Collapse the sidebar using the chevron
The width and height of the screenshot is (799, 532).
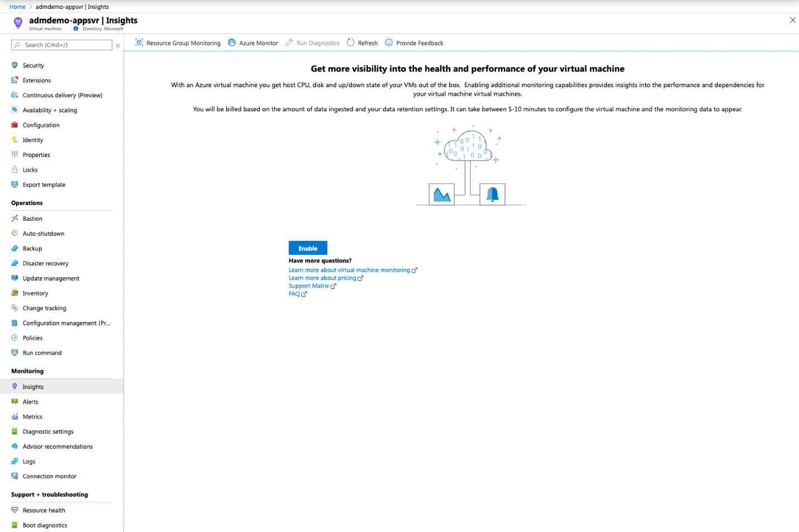(118, 45)
